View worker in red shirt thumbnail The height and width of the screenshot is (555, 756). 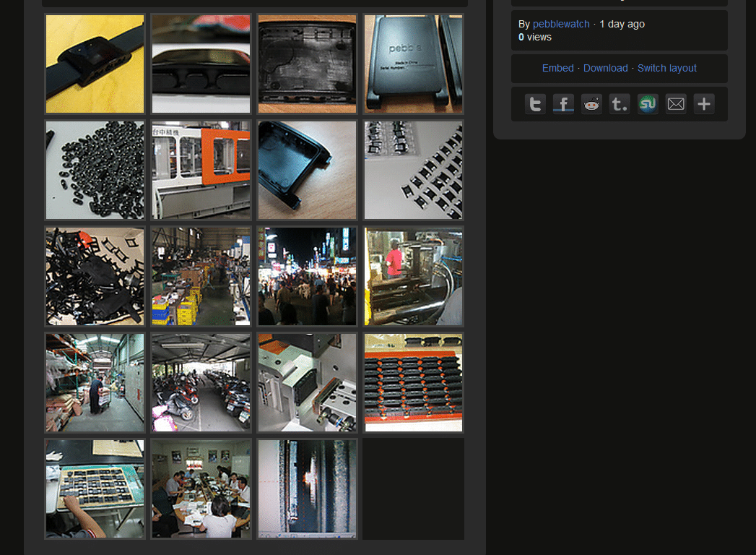point(413,276)
